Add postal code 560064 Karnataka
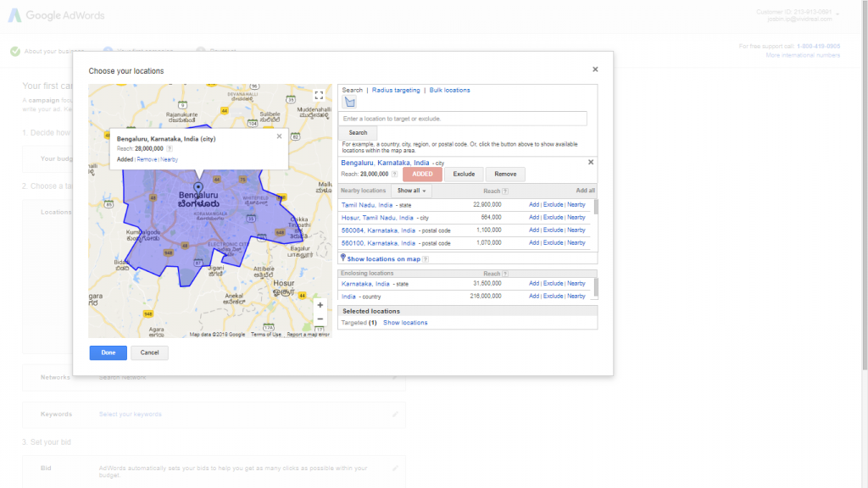 534,230
